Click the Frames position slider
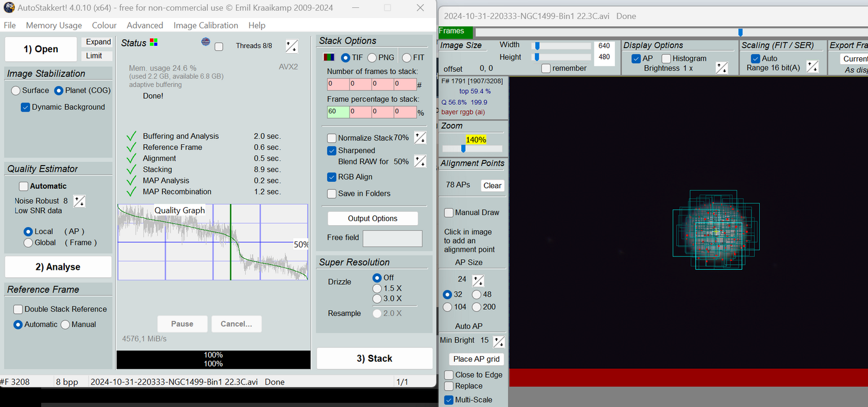The image size is (868, 407). click(x=671, y=32)
